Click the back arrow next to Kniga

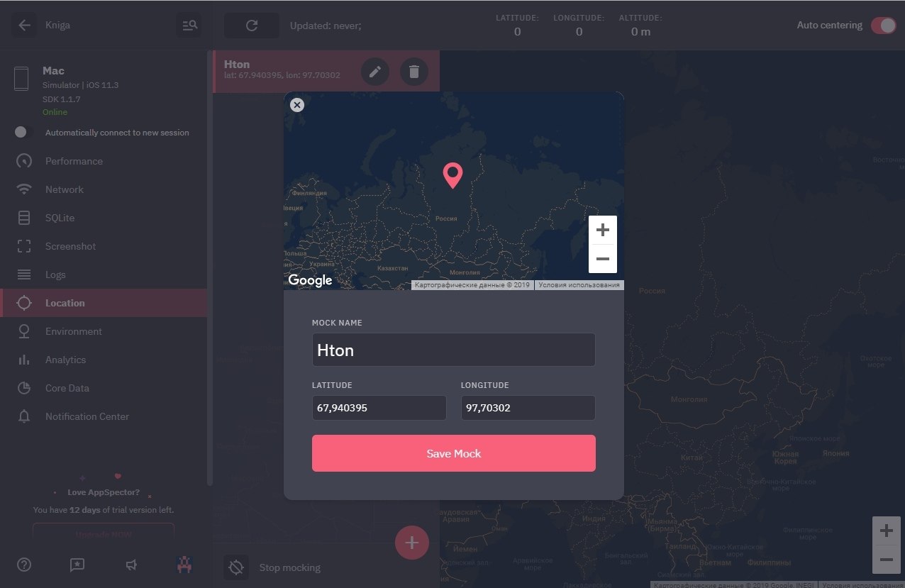(24, 26)
